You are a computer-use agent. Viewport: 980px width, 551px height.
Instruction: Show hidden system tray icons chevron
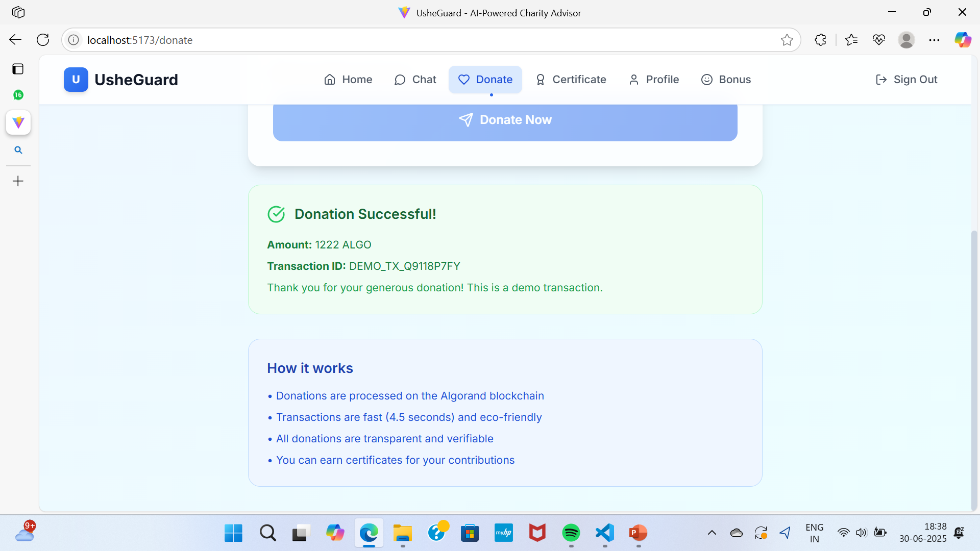pyautogui.click(x=712, y=533)
